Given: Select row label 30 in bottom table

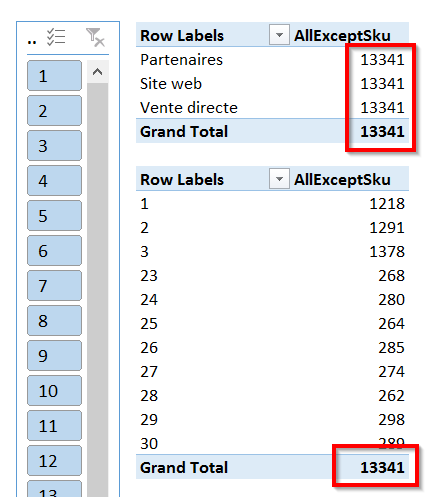Looking at the screenshot, I should pos(149,444).
